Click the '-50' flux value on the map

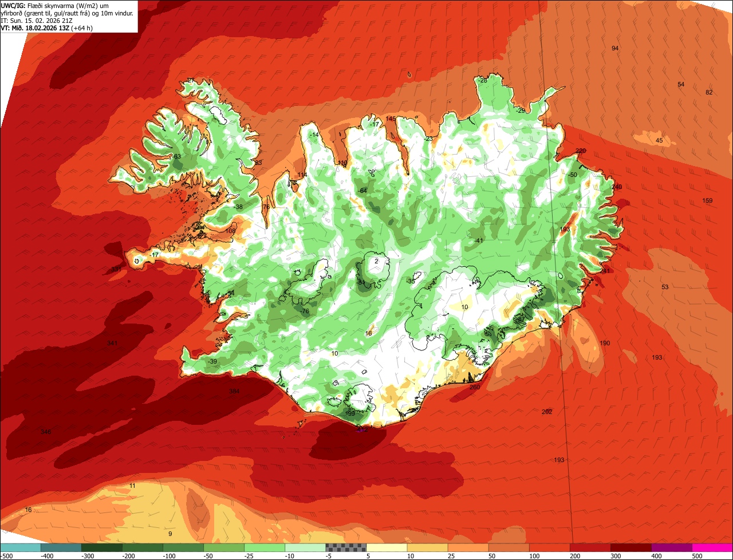click(573, 175)
